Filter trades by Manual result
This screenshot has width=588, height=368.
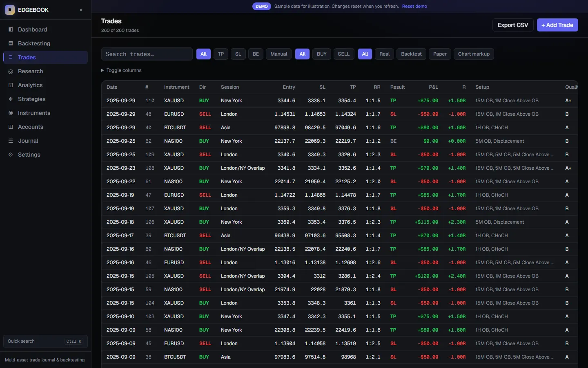click(279, 54)
